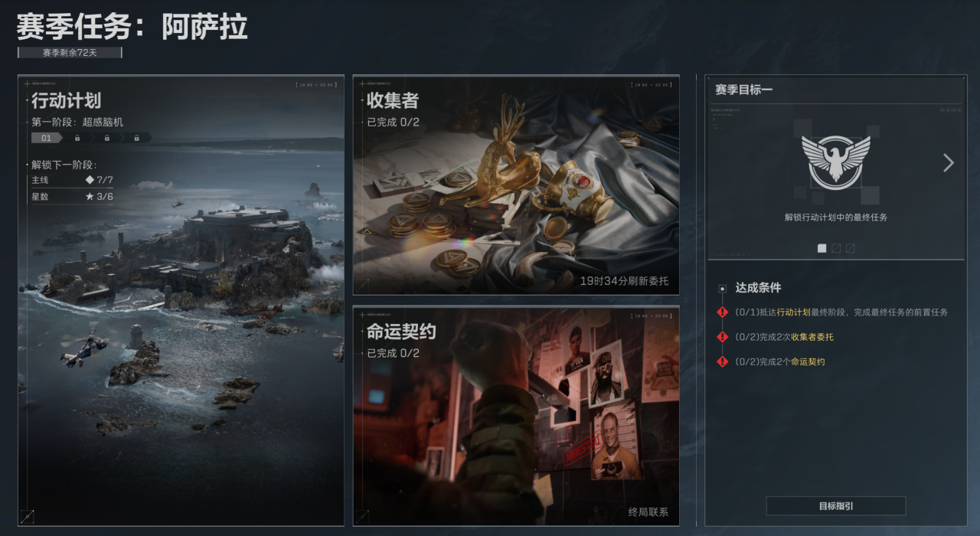Select the third page indicator dot
This screenshot has width=980, height=536.
[x=850, y=248]
